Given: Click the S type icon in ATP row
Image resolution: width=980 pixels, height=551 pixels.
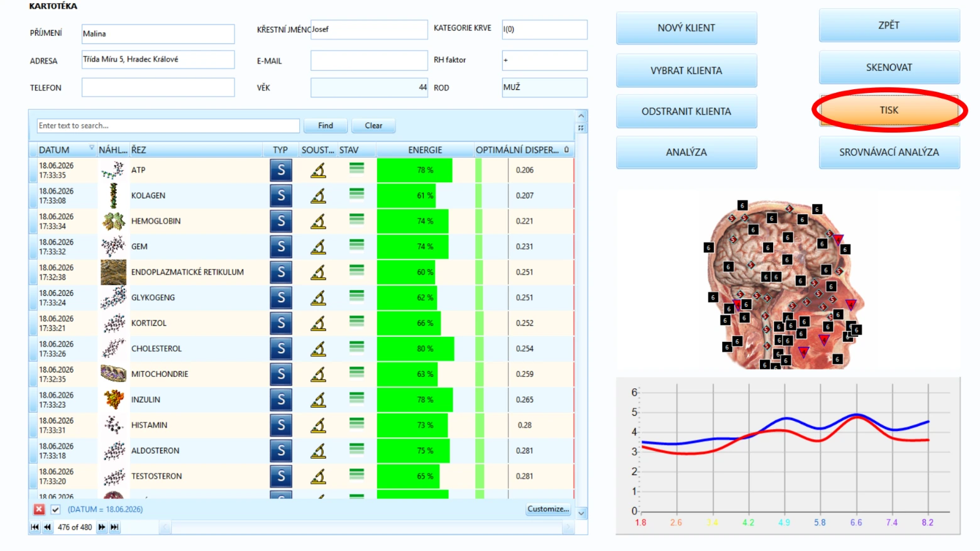Looking at the screenshot, I should (281, 170).
